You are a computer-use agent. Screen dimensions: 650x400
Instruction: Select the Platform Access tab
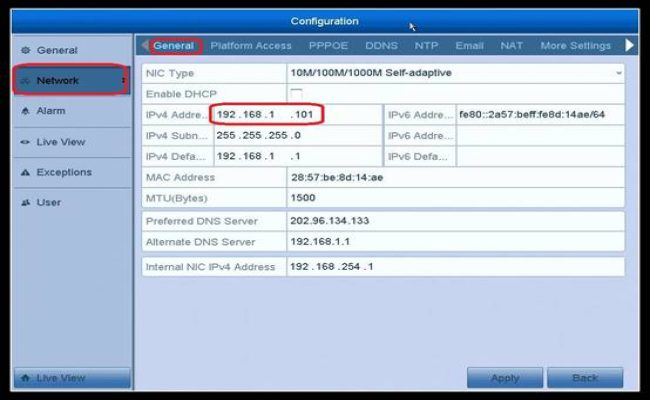coord(251,45)
